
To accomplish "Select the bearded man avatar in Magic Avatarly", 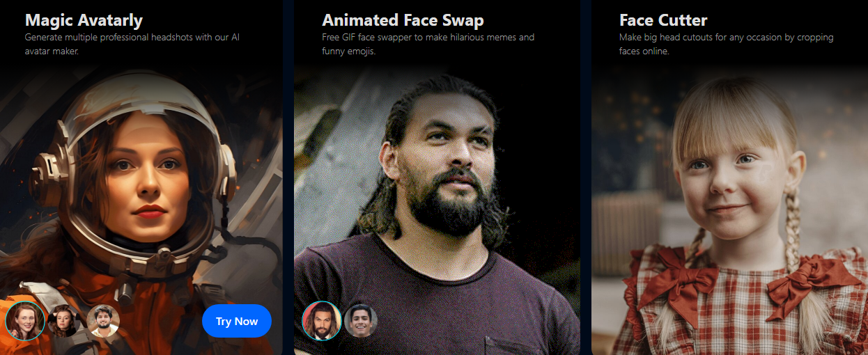I will [x=103, y=321].
